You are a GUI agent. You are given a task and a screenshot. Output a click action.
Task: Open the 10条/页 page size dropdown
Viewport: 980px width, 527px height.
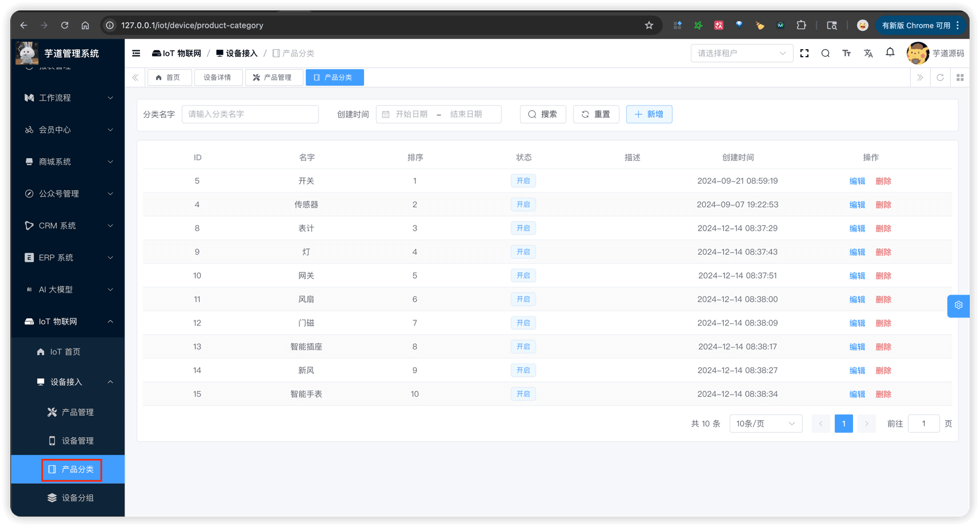coord(765,423)
